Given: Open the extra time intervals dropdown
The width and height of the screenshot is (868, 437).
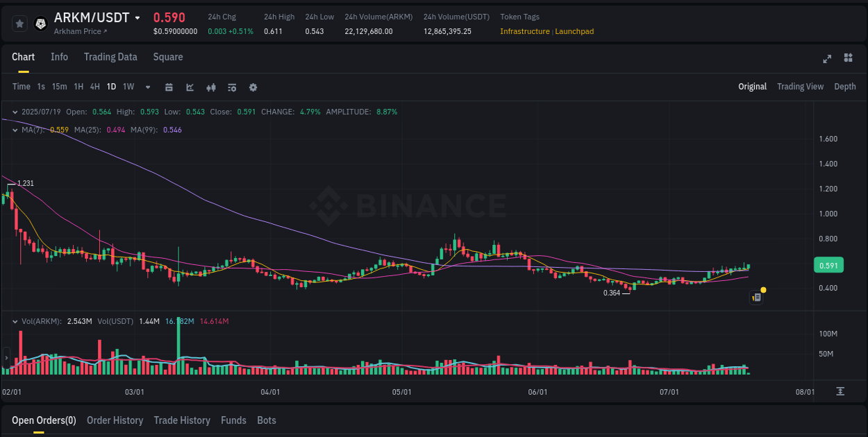Looking at the screenshot, I should [x=147, y=87].
